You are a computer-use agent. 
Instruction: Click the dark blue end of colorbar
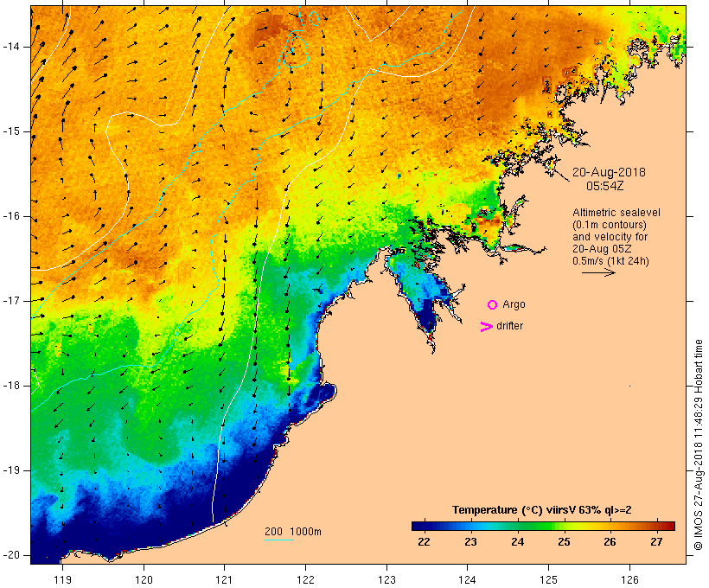coord(417,526)
